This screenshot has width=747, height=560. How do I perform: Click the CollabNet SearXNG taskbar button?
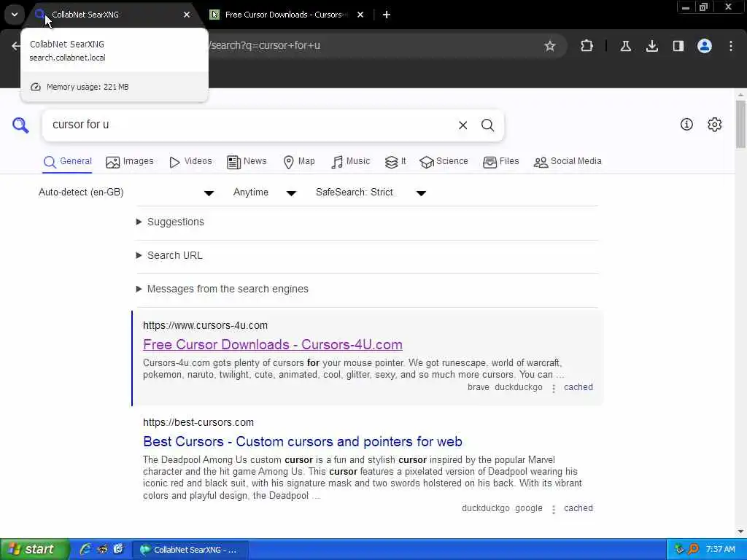pyautogui.click(x=190, y=550)
